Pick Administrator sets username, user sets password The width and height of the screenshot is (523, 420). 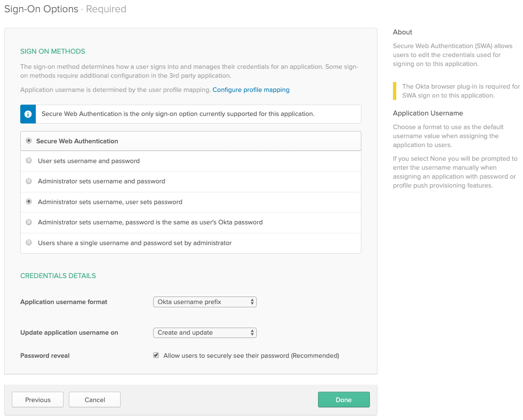pos(29,202)
